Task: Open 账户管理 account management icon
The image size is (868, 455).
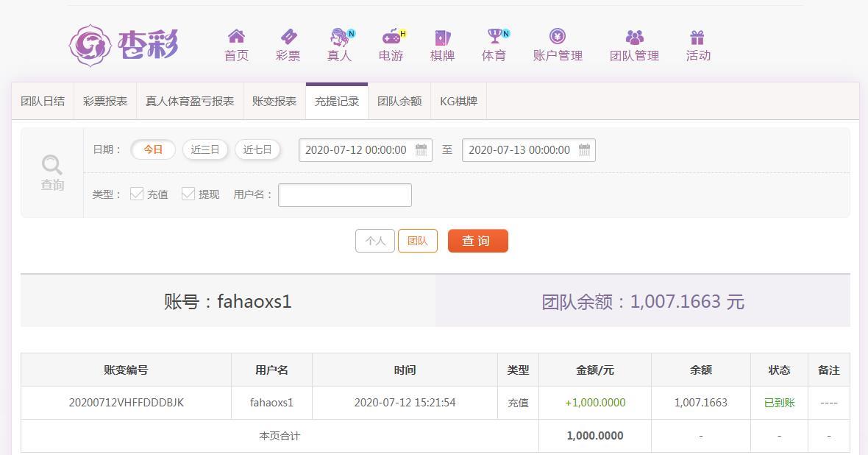Action: coord(558,36)
